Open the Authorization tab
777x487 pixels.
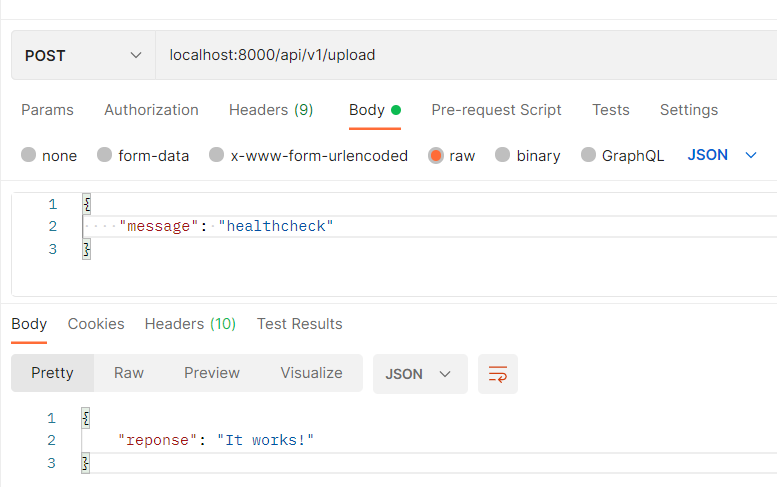[151, 109]
